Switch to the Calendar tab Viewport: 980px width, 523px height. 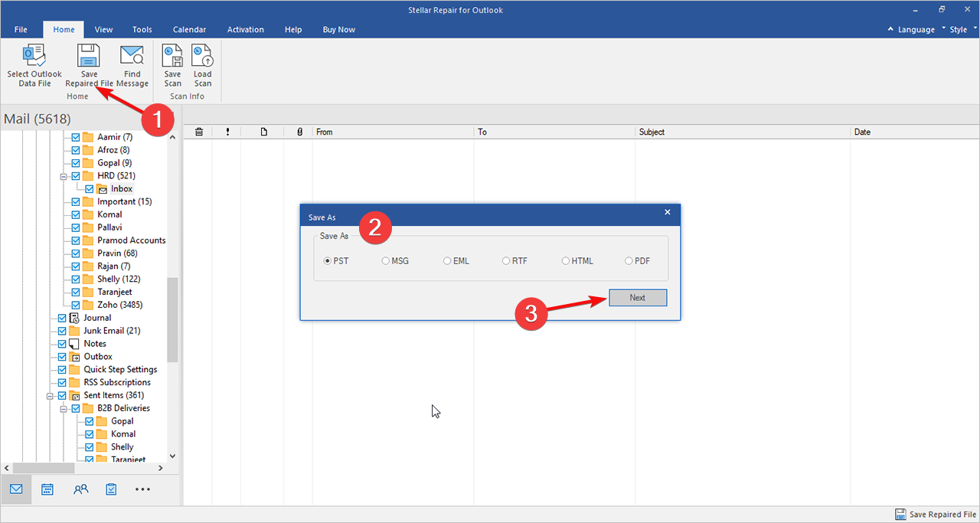(189, 29)
